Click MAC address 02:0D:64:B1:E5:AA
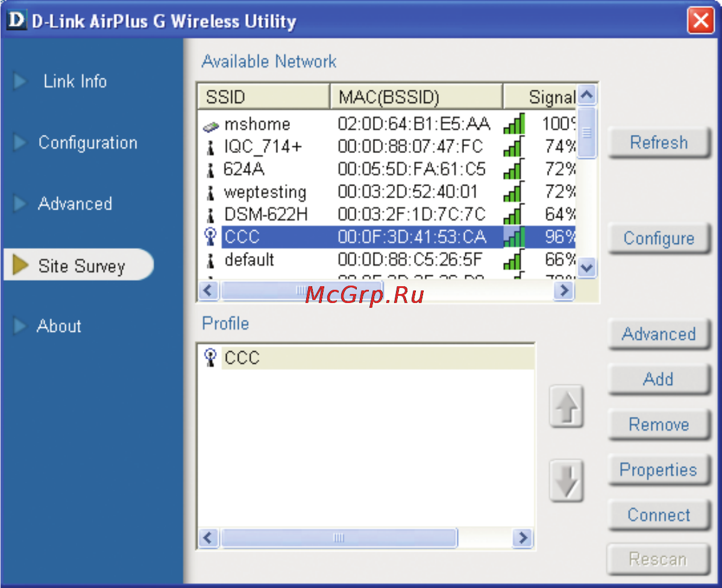 coord(413,124)
